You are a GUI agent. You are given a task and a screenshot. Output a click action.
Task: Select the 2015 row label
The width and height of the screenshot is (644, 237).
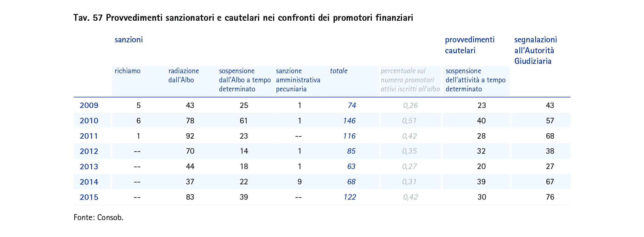[x=89, y=197]
